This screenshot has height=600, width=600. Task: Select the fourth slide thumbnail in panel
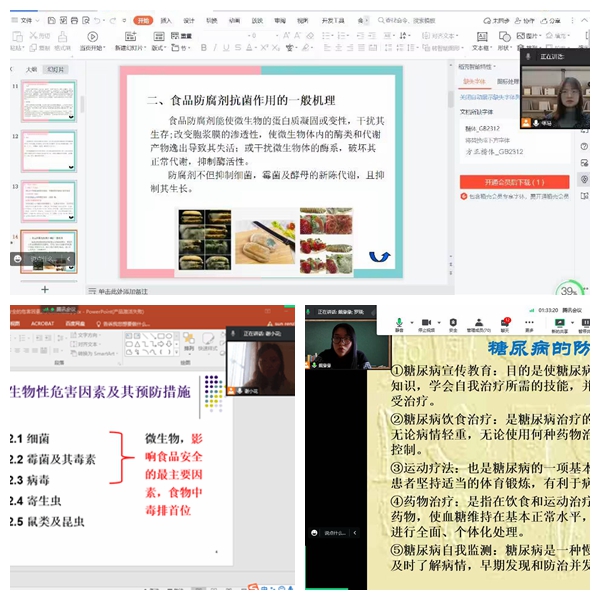(x=49, y=248)
